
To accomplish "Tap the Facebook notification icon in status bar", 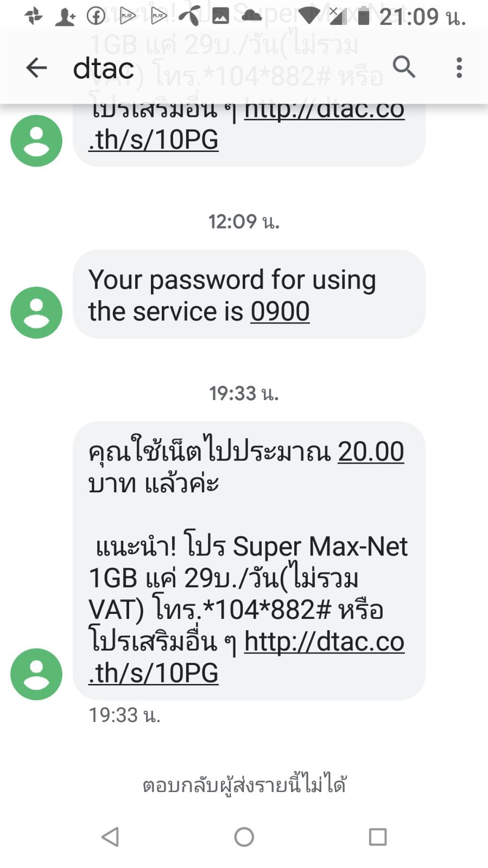I will [x=96, y=16].
